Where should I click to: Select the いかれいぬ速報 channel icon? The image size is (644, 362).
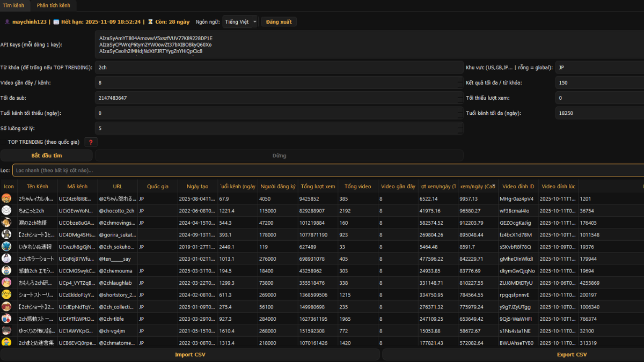pyautogui.click(x=6, y=247)
